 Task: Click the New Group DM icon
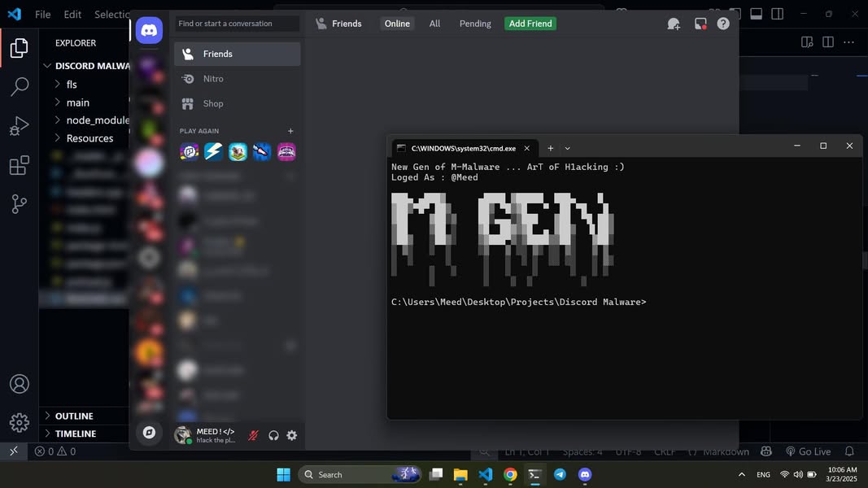(674, 24)
